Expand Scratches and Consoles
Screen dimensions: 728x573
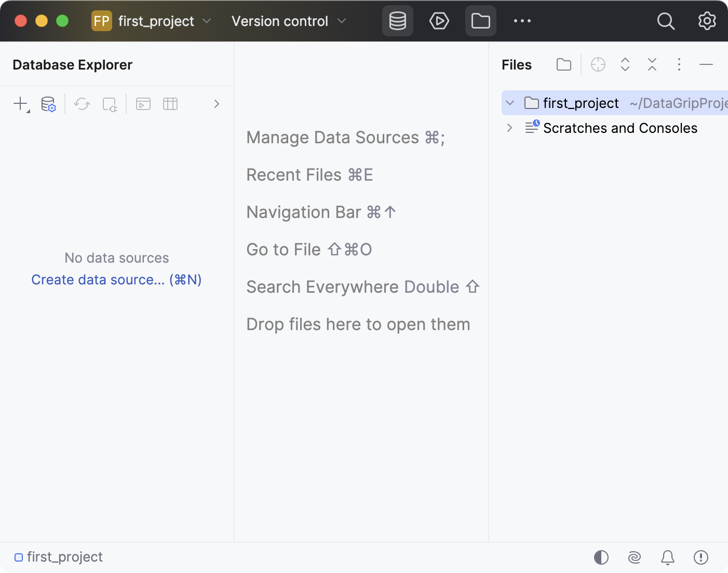[509, 128]
